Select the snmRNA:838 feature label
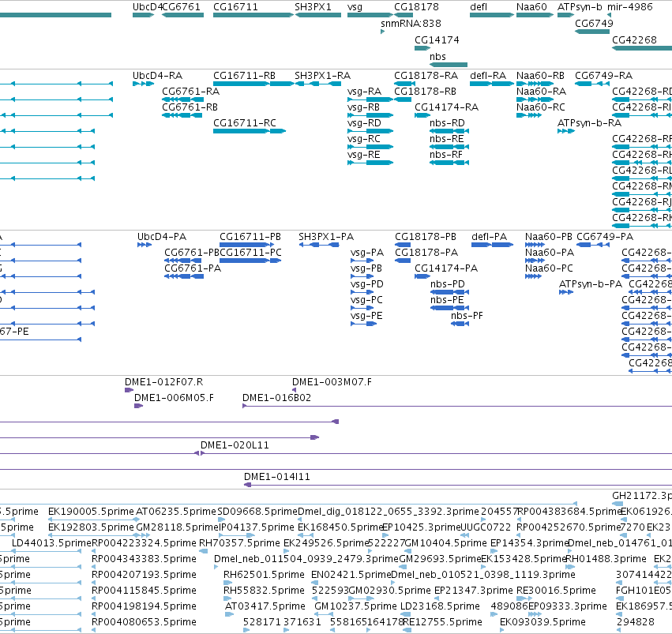The height and width of the screenshot is (634, 672). click(x=411, y=23)
